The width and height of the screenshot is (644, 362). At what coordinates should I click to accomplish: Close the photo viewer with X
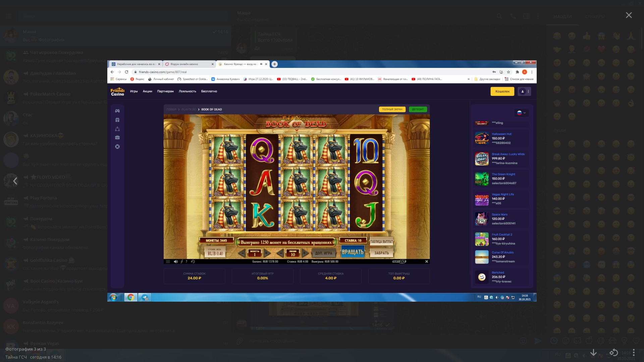629,15
